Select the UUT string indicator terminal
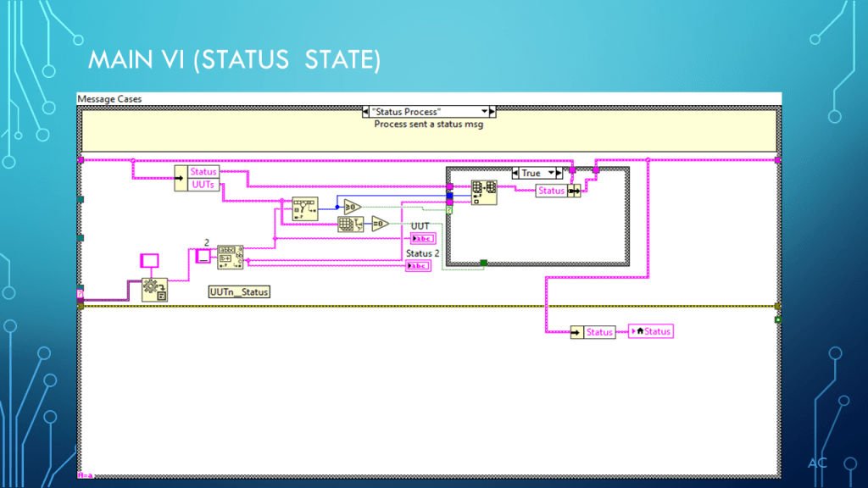Image resolution: width=868 pixels, height=488 pixels. [420, 237]
